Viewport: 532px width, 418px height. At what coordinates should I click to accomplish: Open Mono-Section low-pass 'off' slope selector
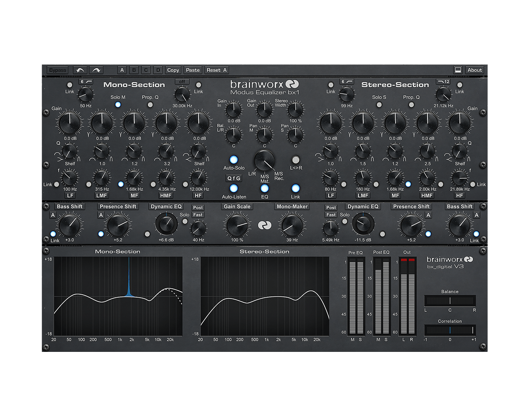coord(182,81)
